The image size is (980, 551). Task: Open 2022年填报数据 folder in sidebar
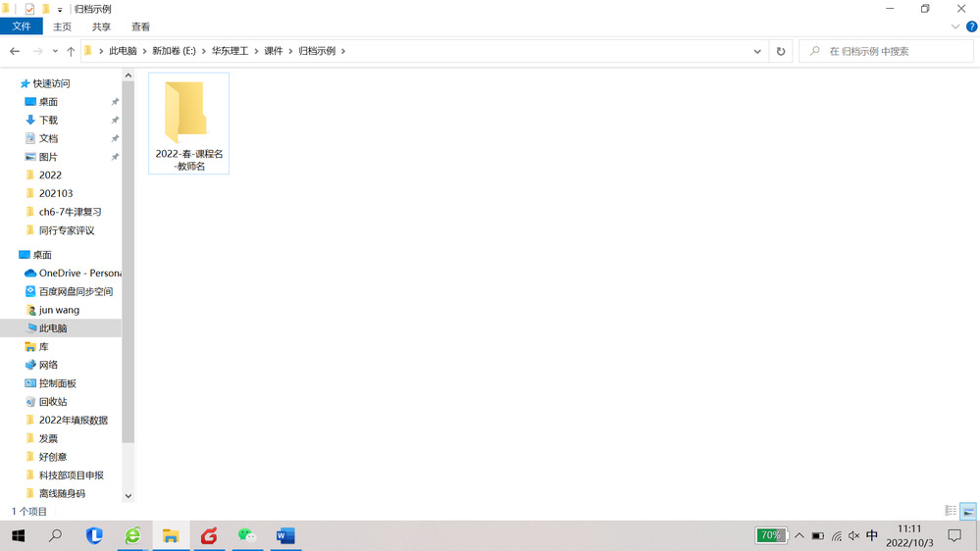tap(74, 421)
